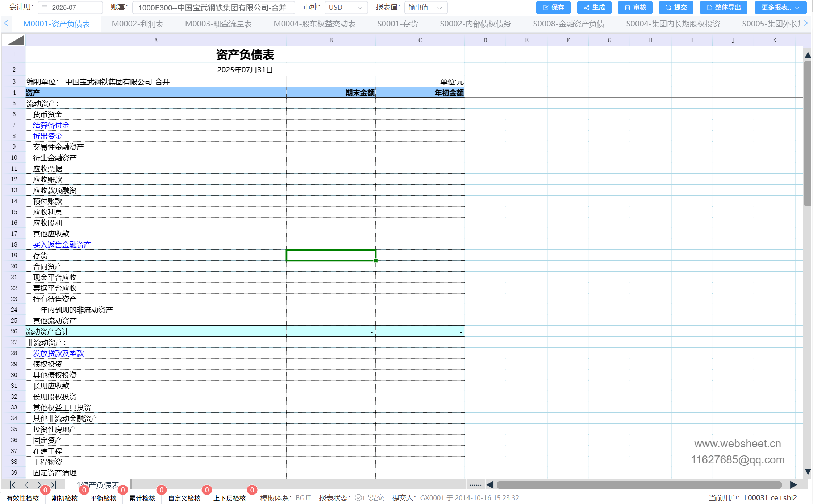
Task: Click horizontal scrollbar right arrow
Action: coord(793,485)
